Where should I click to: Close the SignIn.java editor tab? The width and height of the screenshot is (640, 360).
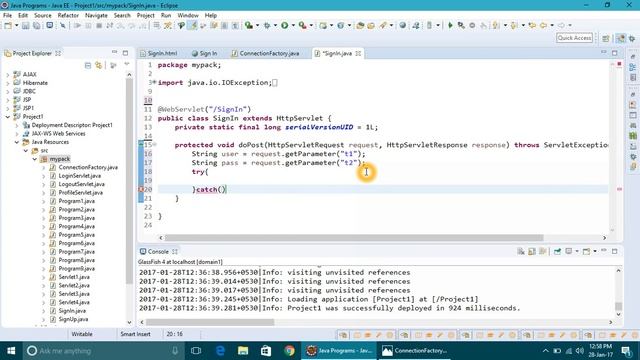pos(358,53)
